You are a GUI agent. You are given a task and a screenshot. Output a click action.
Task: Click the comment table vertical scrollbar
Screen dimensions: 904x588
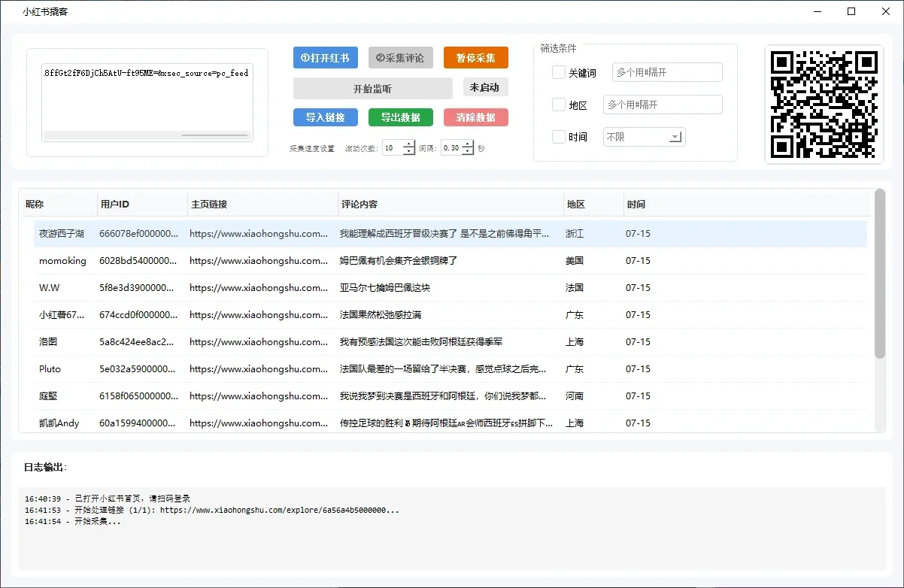(x=880, y=274)
